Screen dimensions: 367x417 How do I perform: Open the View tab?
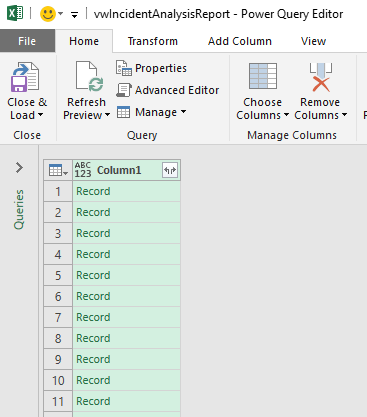tap(313, 41)
